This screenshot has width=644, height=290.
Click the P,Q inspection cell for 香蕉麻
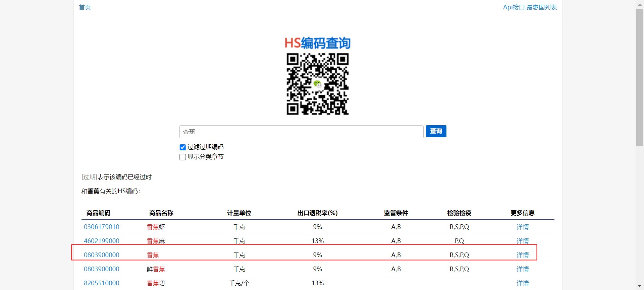(459, 241)
